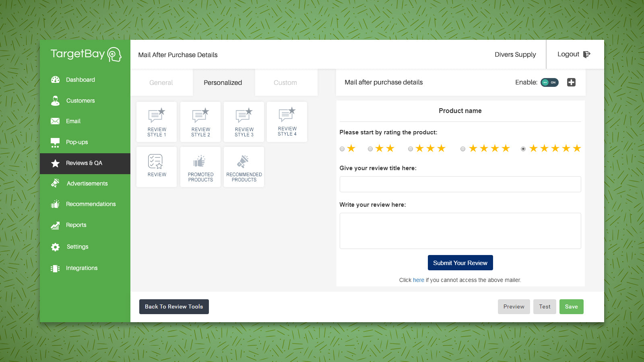Viewport: 644px width, 362px height.
Task: Click the Logout exit icon
Action: click(587, 54)
